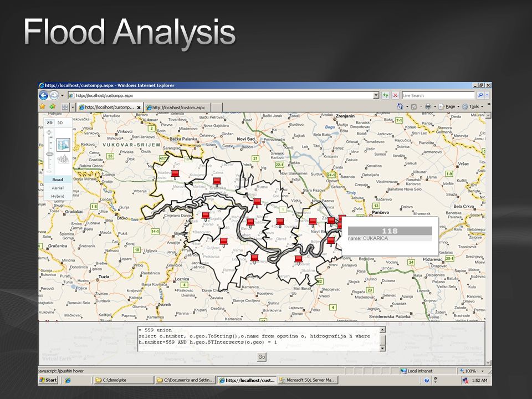This screenshot has height=399, width=532.
Task: Open Favorites Center star icon
Action: 43,106
